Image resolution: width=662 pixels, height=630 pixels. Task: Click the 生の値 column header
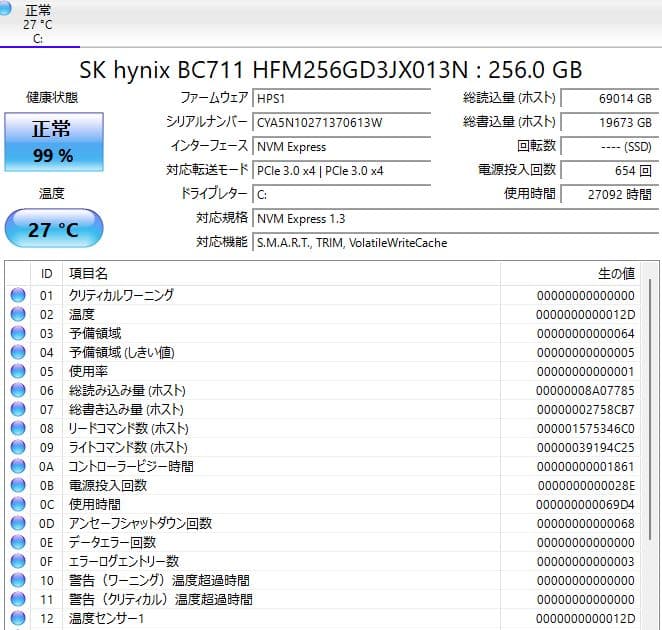pos(570,274)
